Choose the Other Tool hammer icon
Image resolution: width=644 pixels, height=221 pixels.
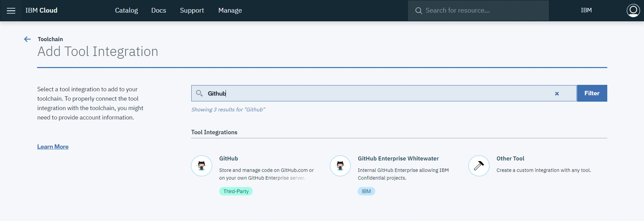coord(479,166)
